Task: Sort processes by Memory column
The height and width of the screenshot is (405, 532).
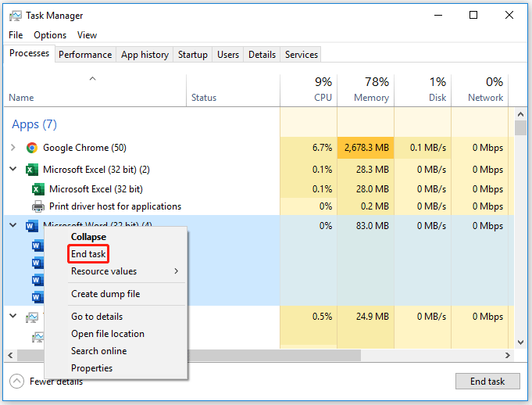Action: click(x=366, y=90)
